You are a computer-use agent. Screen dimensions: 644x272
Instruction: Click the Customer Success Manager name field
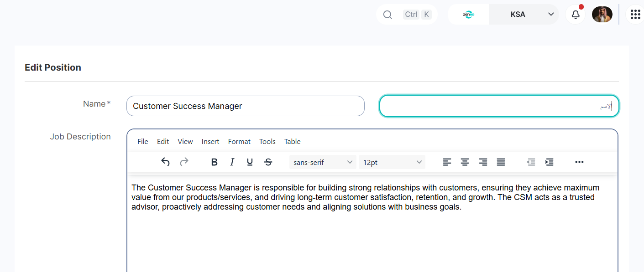(246, 106)
